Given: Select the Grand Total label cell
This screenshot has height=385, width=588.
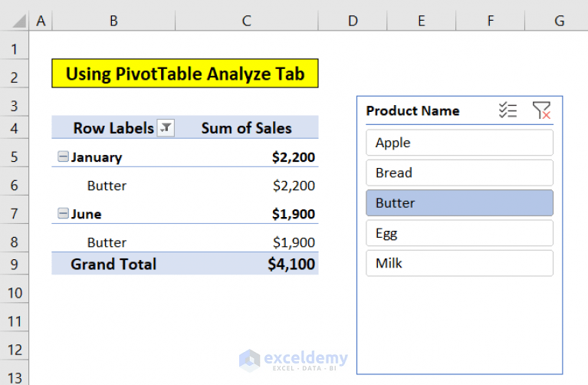Looking at the screenshot, I should tap(113, 264).
